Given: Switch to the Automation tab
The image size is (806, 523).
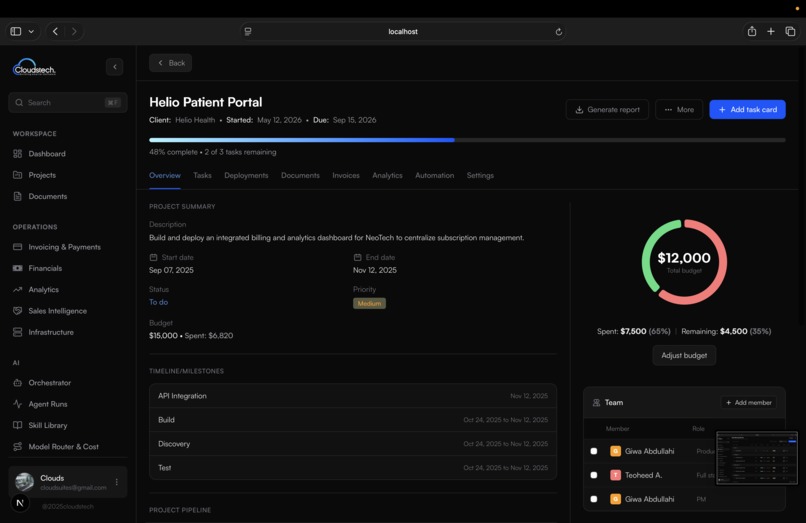Looking at the screenshot, I should click(x=434, y=175).
